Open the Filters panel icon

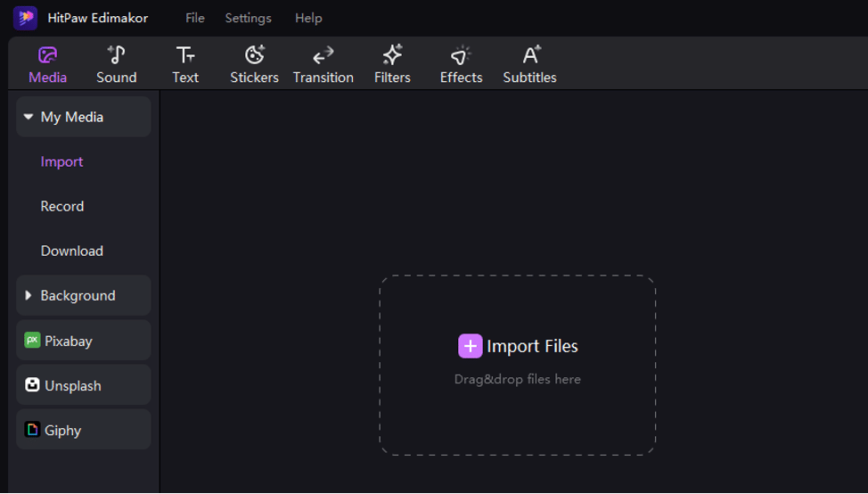click(392, 55)
